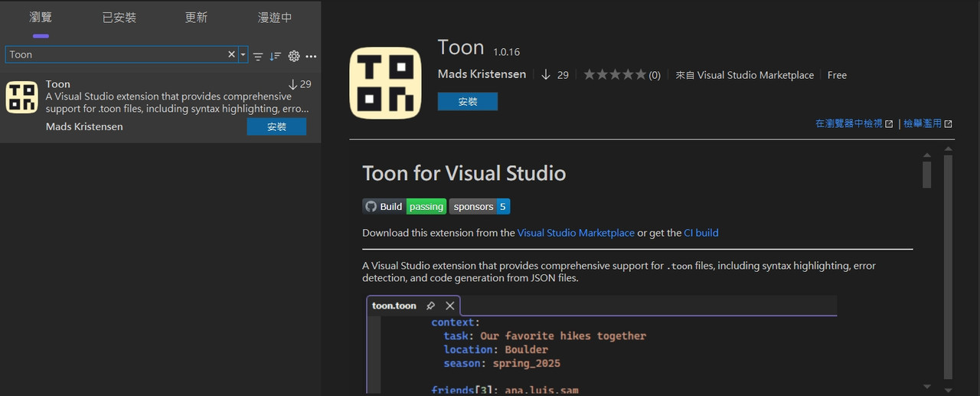Click the readme scrollbar up arrow

coord(927,156)
